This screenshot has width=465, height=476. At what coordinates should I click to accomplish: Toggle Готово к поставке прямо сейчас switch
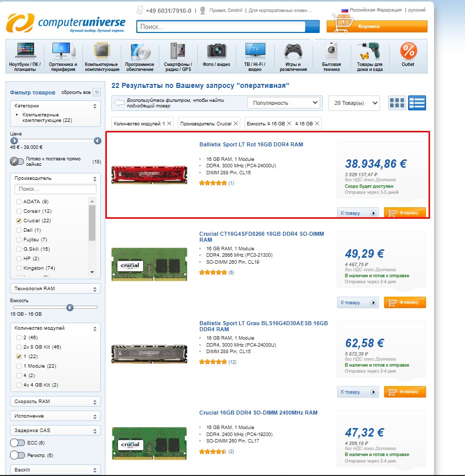(16, 161)
